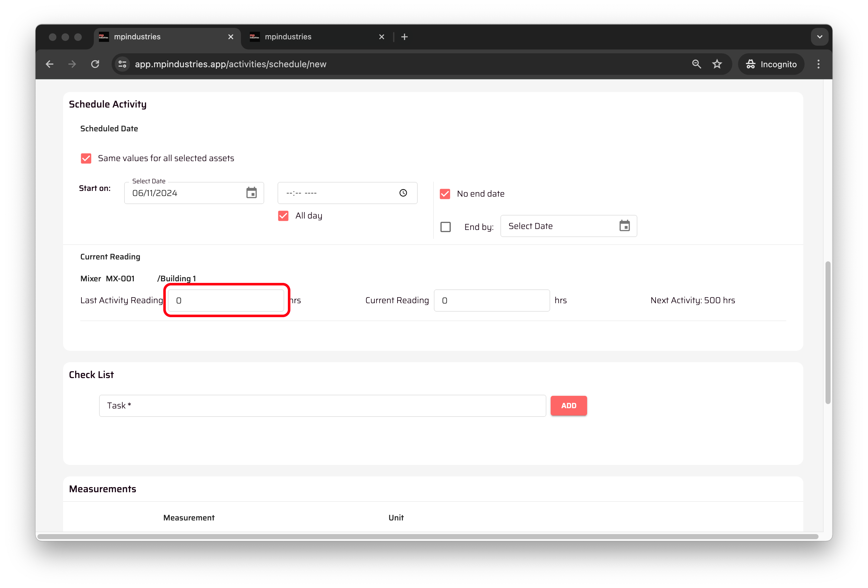Focus the Task input field
This screenshot has height=588, width=868.
322,406
